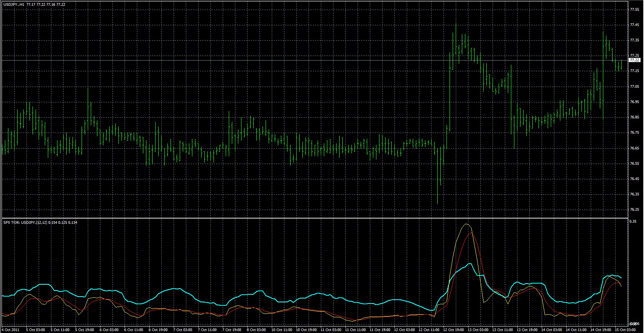This screenshot has width=644, height=333.
Task: Click the 6 Oct 03:00 time label
Action: coord(109,330)
